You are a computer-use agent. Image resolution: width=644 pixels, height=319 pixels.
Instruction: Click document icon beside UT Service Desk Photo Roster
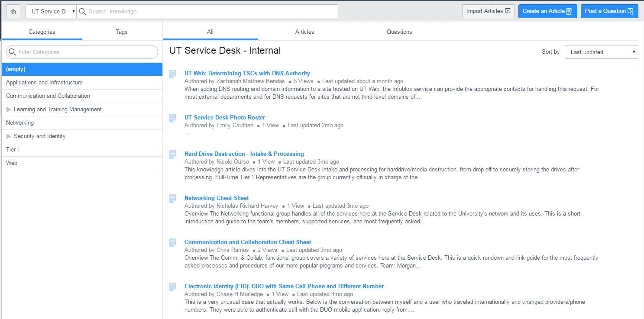(x=173, y=118)
